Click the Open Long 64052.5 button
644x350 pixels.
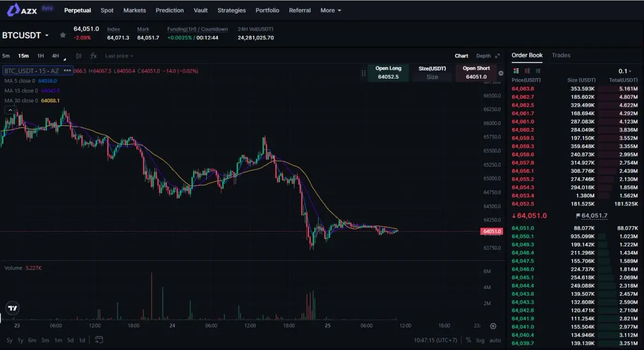pos(389,73)
